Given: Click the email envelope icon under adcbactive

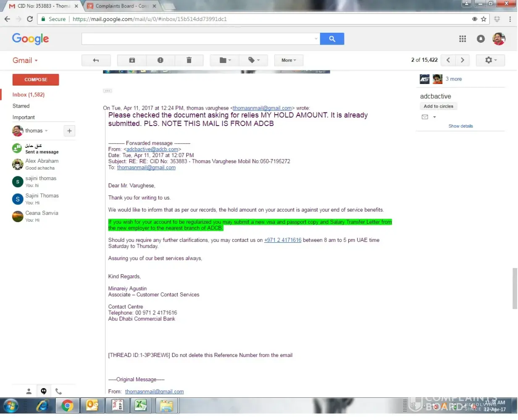Looking at the screenshot, I should [425, 117].
